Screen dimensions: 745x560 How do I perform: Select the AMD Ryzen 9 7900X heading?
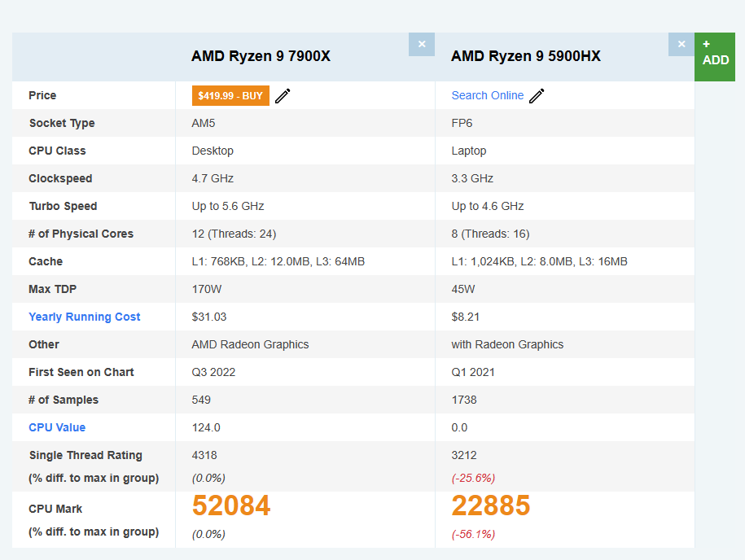coord(261,56)
